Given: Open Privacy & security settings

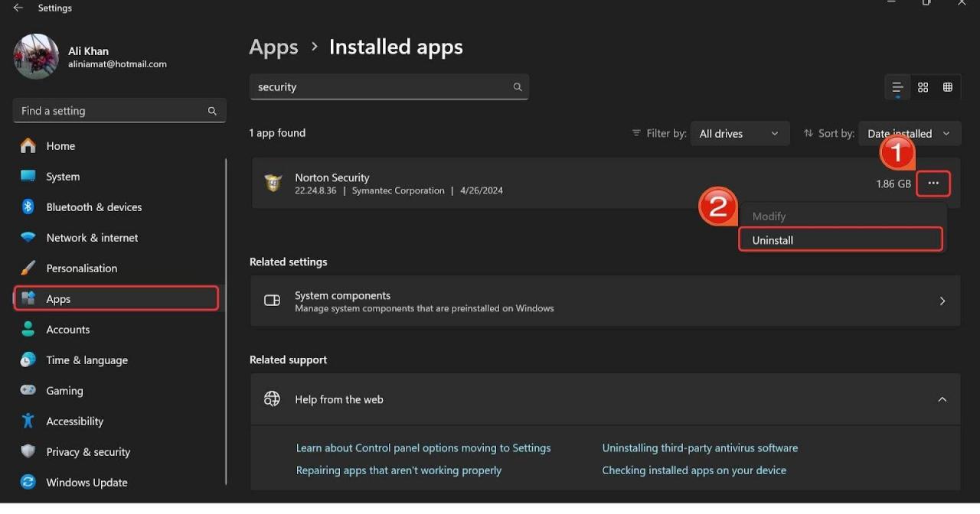Looking at the screenshot, I should [88, 451].
